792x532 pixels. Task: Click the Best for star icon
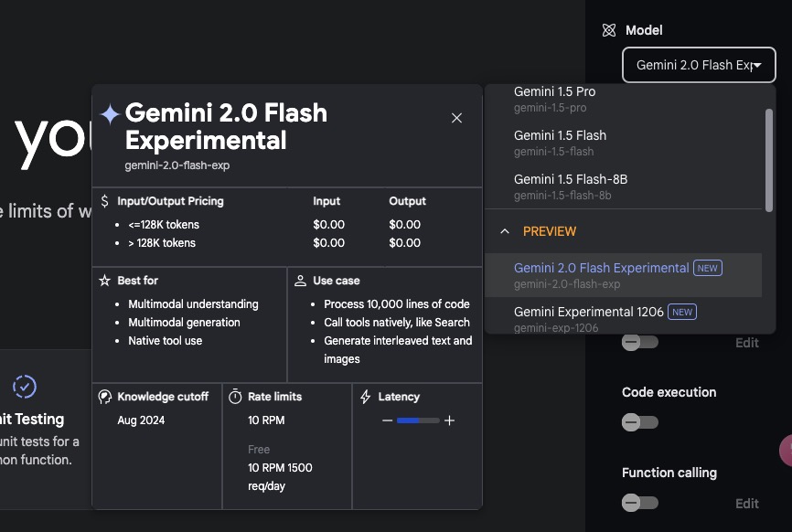tap(104, 280)
